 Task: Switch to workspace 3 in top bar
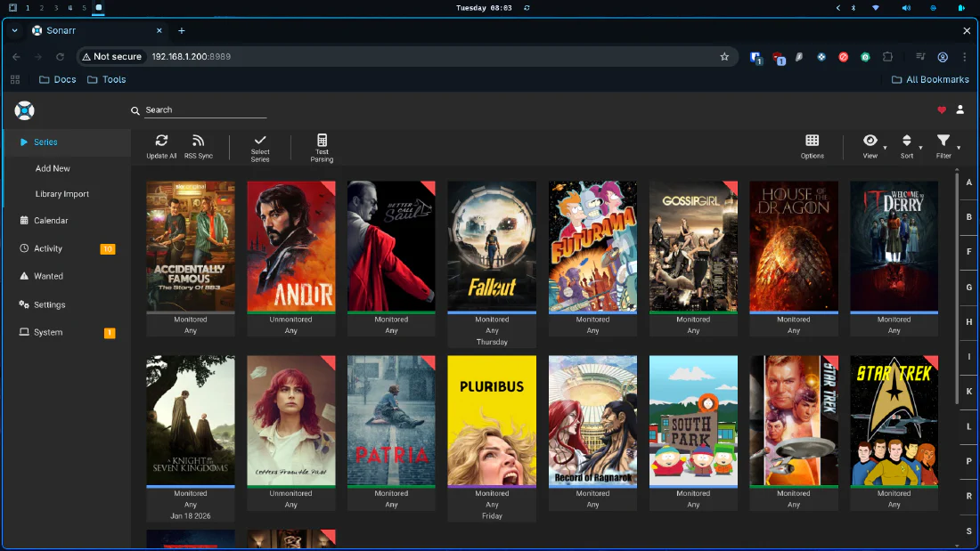(55, 8)
